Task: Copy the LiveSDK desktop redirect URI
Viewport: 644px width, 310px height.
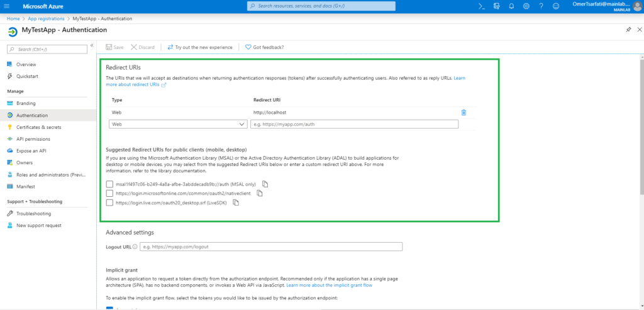Action: click(x=236, y=202)
